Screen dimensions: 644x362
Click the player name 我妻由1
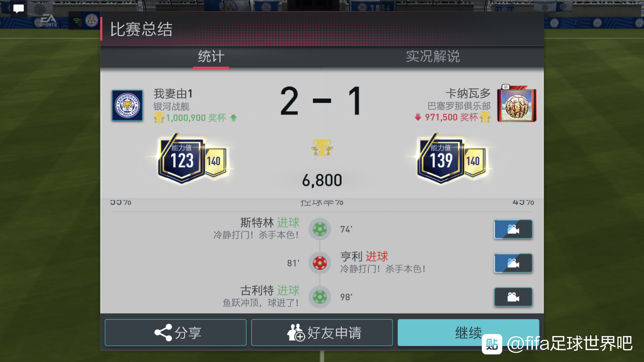coord(173,94)
